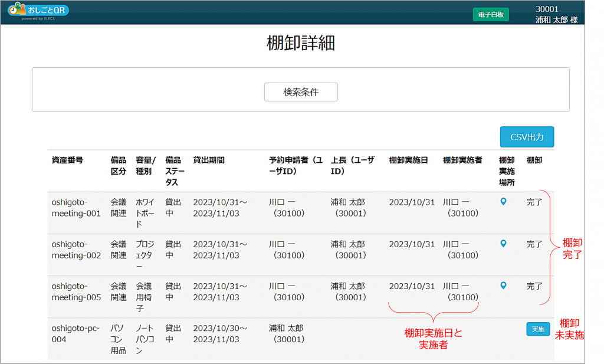
Task: Select asset number oshigoto-meeting-002
Action: pyautogui.click(x=76, y=250)
